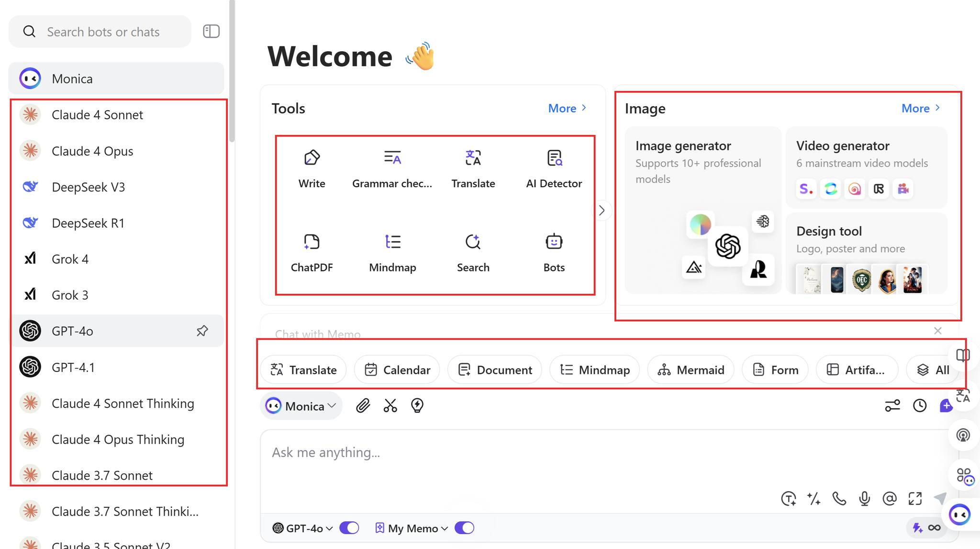This screenshot has height=549, width=980.
Task: Open the chat history clock icon
Action: [919, 406]
